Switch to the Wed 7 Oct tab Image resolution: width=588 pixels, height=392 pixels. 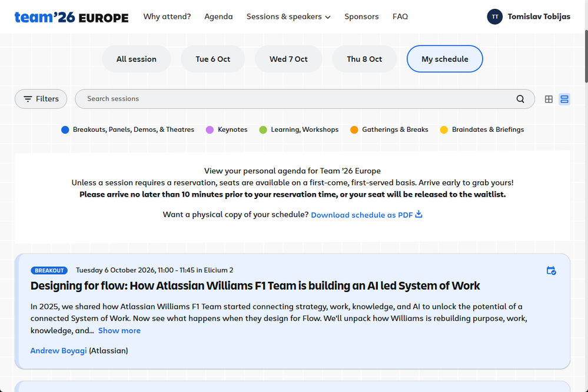[x=288, y=59]
